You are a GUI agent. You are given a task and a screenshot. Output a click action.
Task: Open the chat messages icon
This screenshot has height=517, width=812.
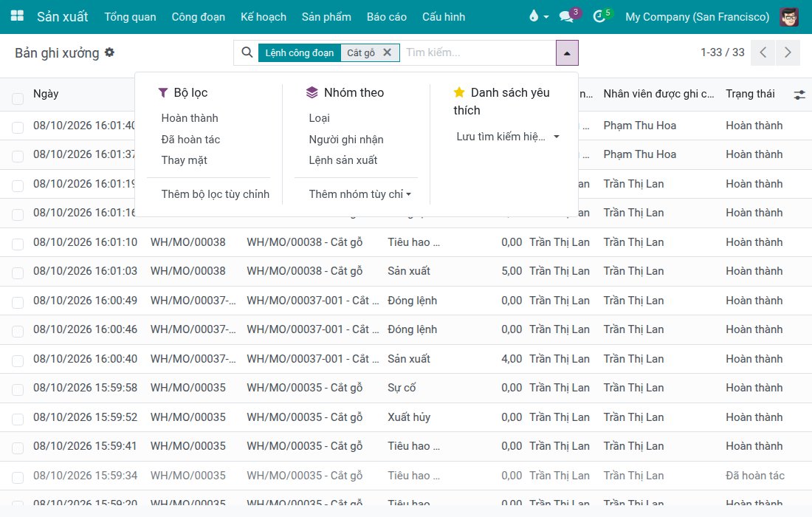tap(566, 16)
